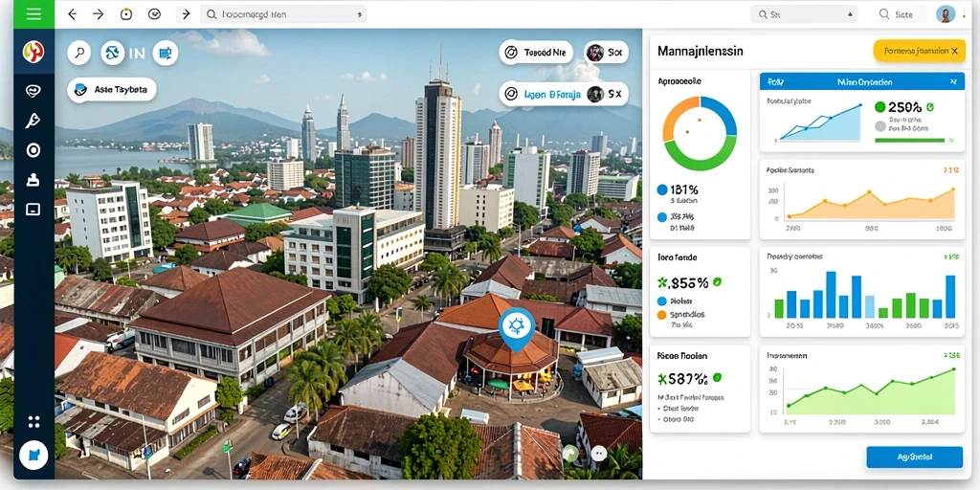
Task: Click the chat bubble icon in the dark sidebar
Action: pos(33,91)
